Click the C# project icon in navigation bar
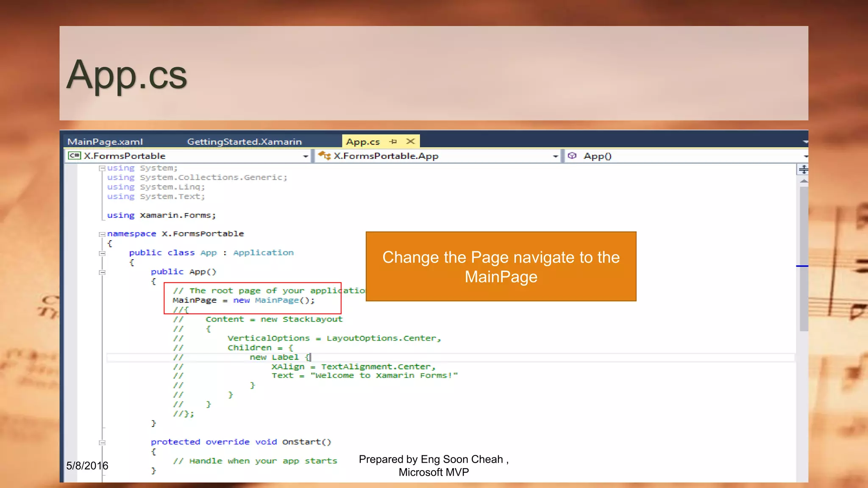 click(74, 155)
